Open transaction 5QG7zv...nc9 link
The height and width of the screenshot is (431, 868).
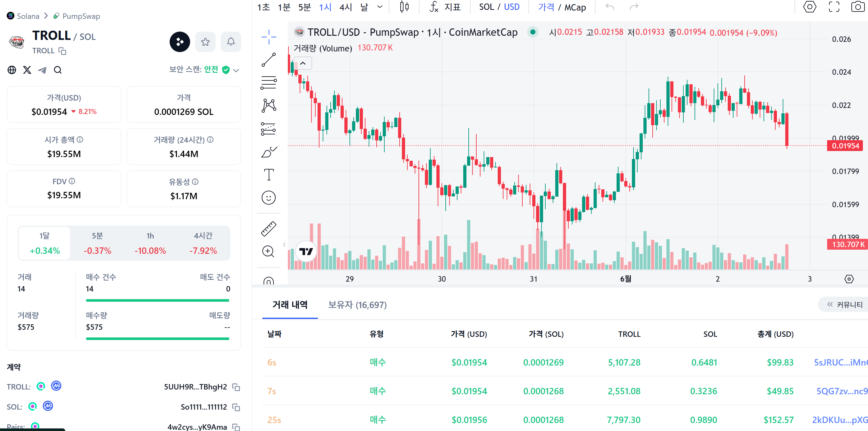[x=842, y=391]
